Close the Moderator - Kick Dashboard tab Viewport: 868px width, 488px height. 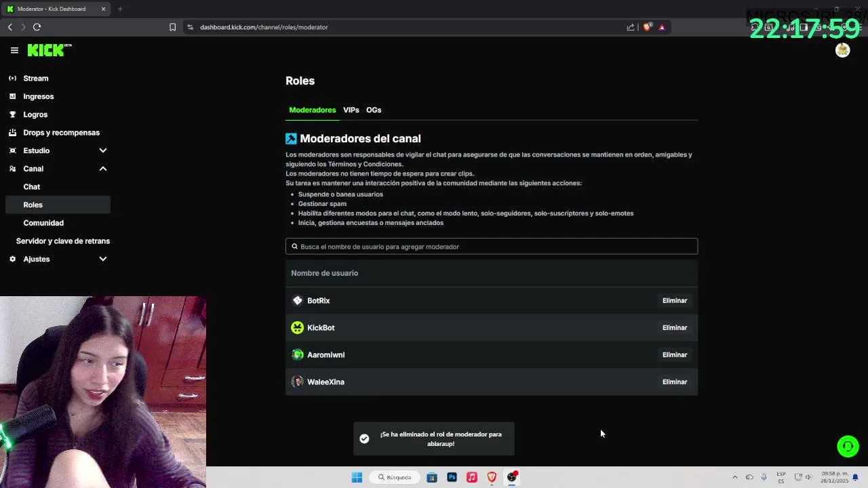pos(103,9)
